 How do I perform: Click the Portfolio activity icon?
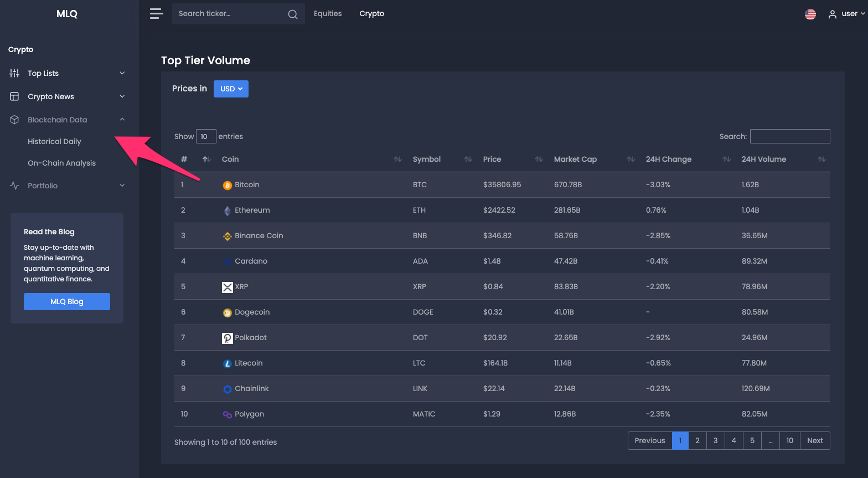pyautogui.click(x=14, y=186)
